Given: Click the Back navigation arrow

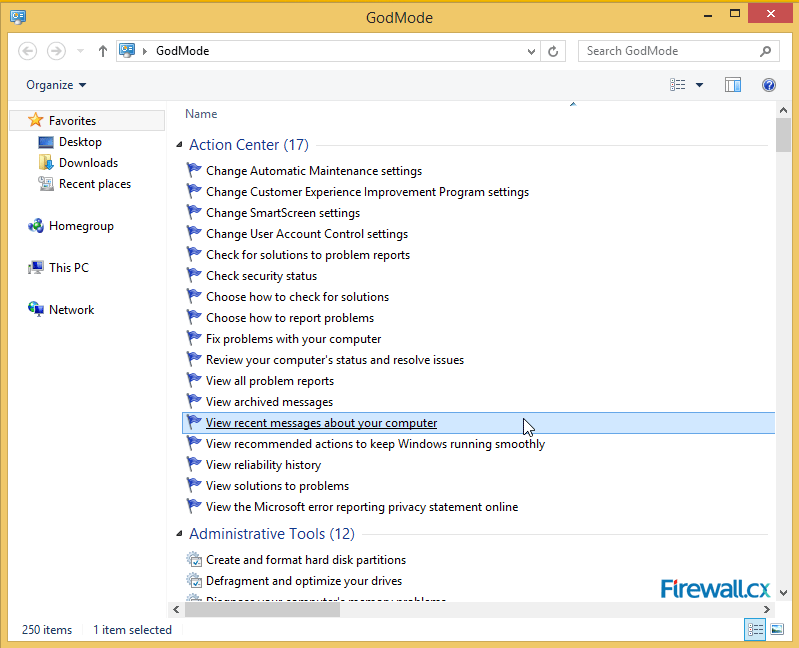Looking at the screenshot, I should (28, 51).
